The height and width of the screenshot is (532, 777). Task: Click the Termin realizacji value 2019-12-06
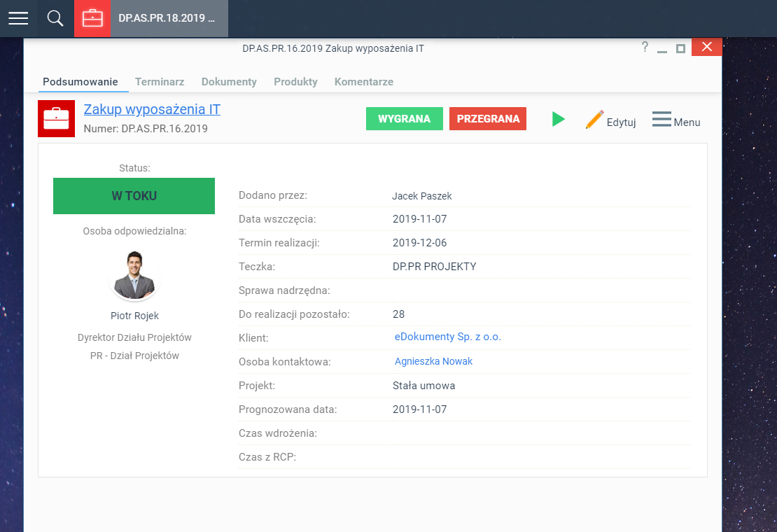point(419,243)
